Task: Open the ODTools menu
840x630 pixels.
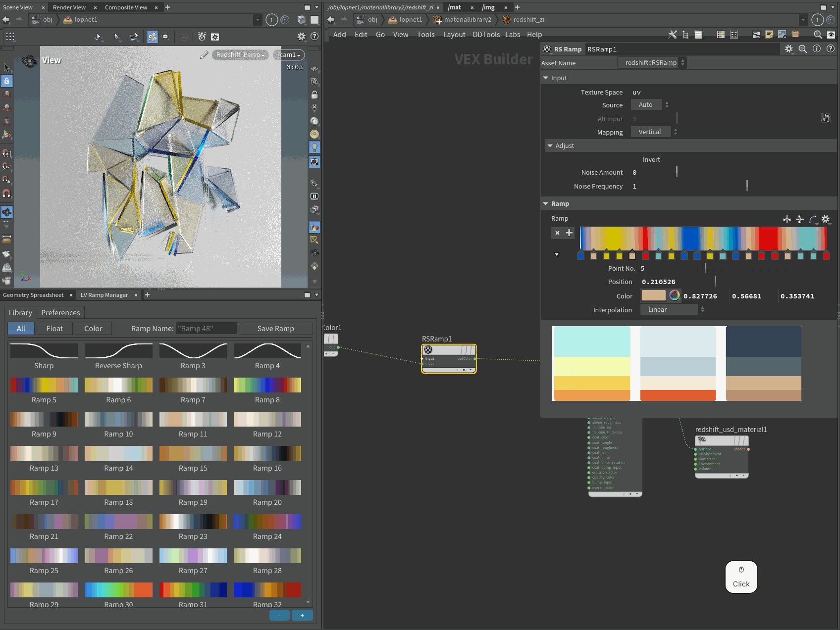Action: tap(486, 35)
